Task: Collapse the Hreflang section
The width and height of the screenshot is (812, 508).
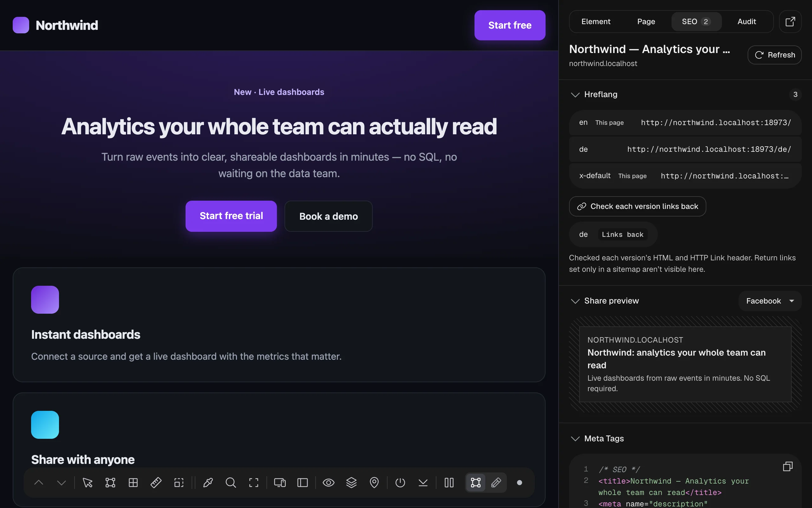Action: click(575, 95)
